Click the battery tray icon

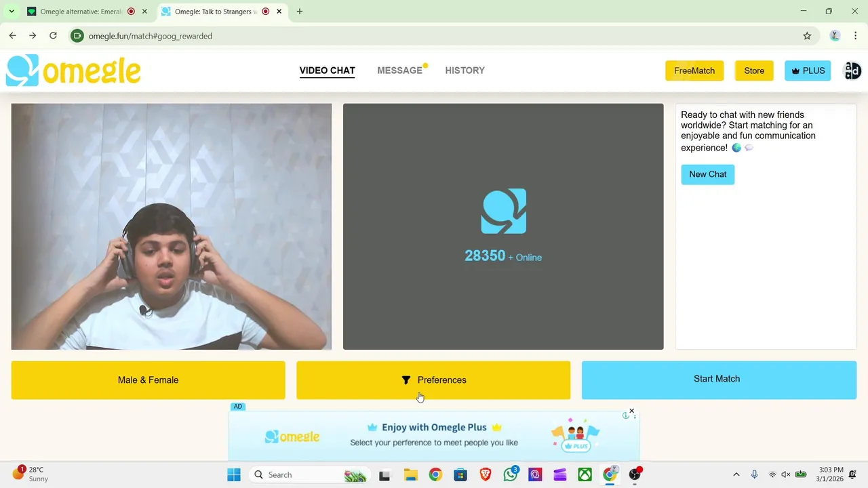(x=801, y=474)
